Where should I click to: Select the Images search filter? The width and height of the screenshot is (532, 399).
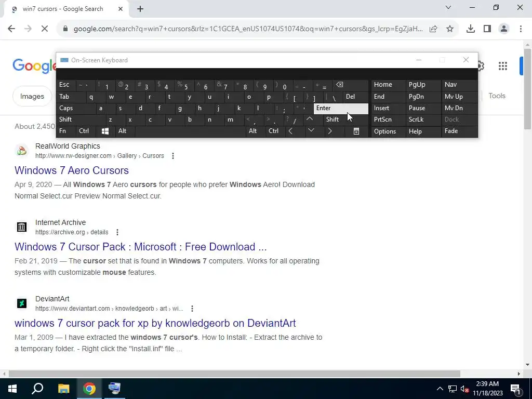coord(32,96)
